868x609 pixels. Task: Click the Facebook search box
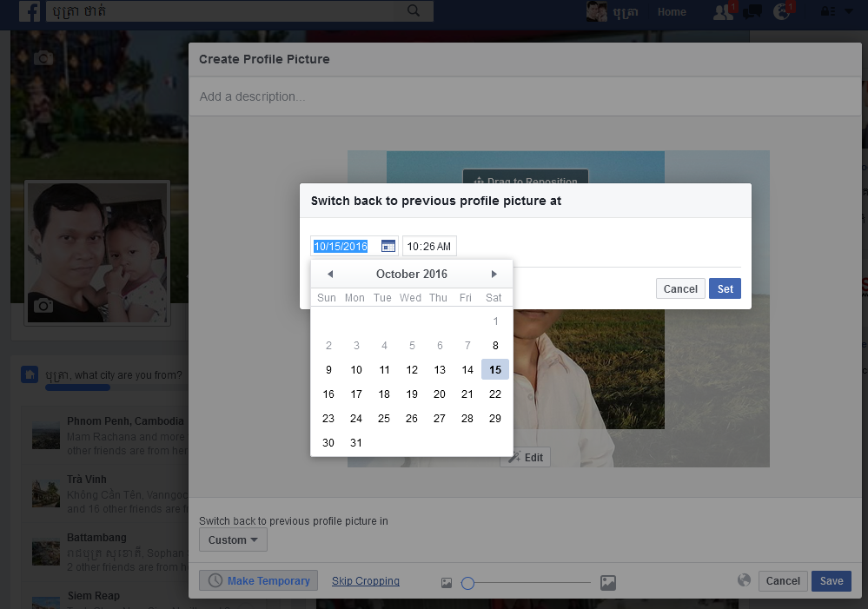239,11
